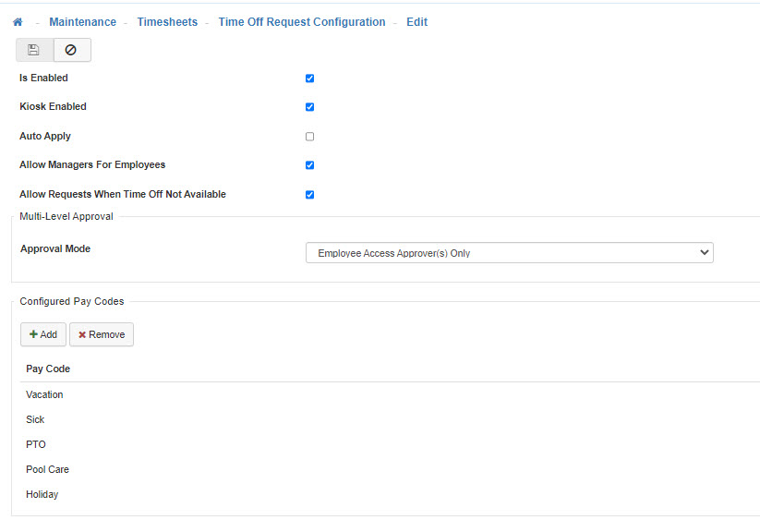The height and width of the screenshot is (532, 760).
Task: Click the Home icon in breadcrumb
Action: click(18, 22)
